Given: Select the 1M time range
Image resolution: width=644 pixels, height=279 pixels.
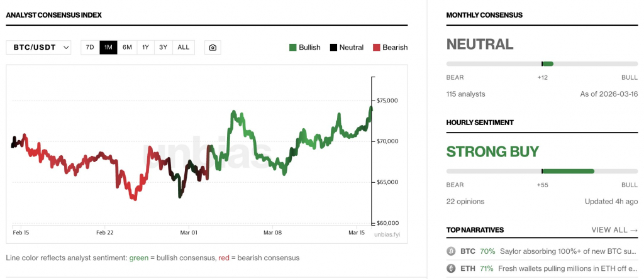Looking at the screenshot, I should (x=108, y=48).
